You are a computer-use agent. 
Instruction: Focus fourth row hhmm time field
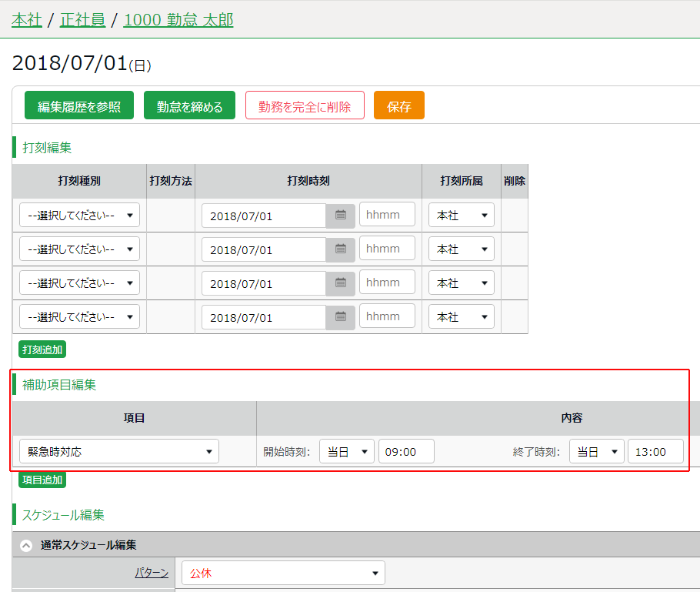click(387, 316)
